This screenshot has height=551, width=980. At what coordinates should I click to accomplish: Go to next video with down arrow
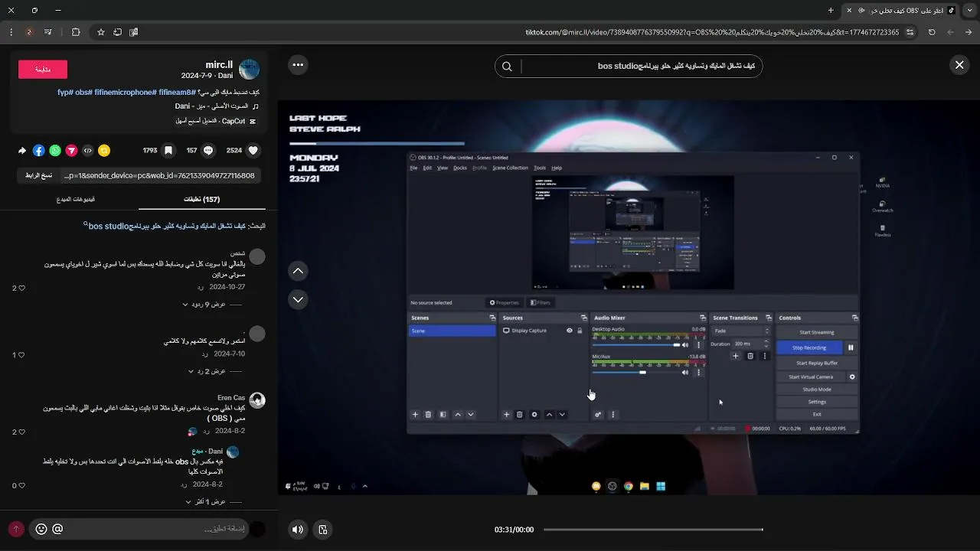click(x=298, y=299)
